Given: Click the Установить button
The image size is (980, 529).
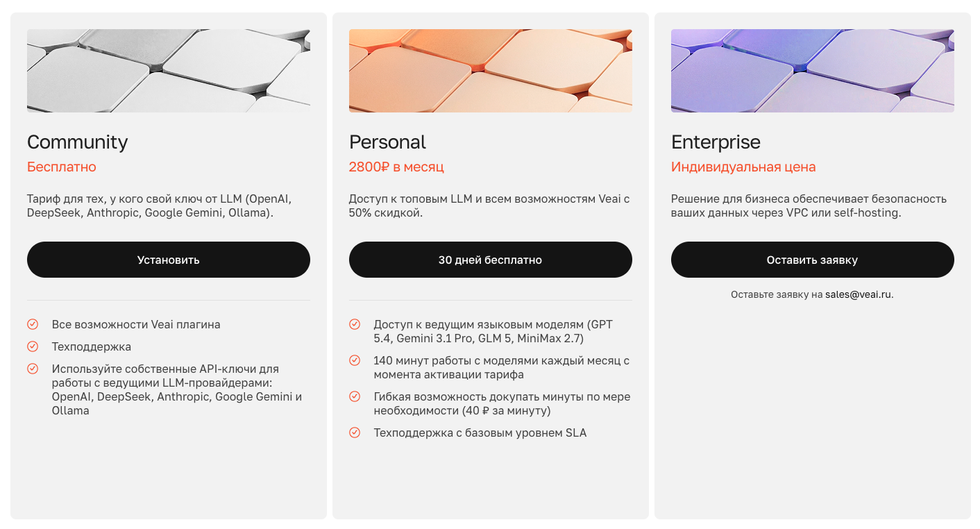Looking at the screenshot, I should (x=168, y=260).
